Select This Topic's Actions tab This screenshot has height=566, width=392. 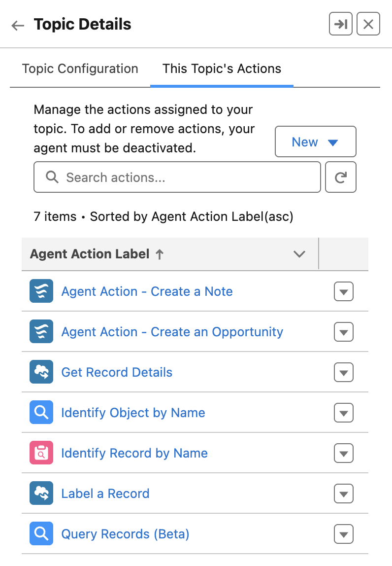pyautogui.click(x=222, y=69)
